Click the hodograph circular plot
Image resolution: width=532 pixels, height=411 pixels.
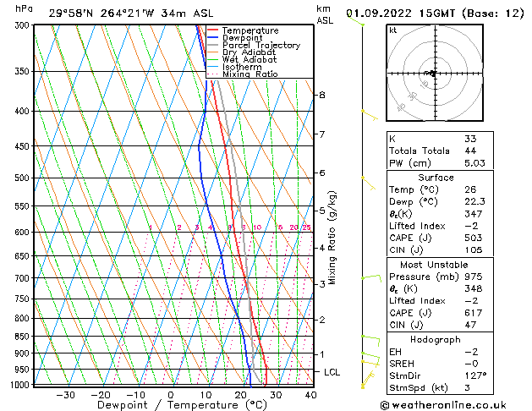435,73
